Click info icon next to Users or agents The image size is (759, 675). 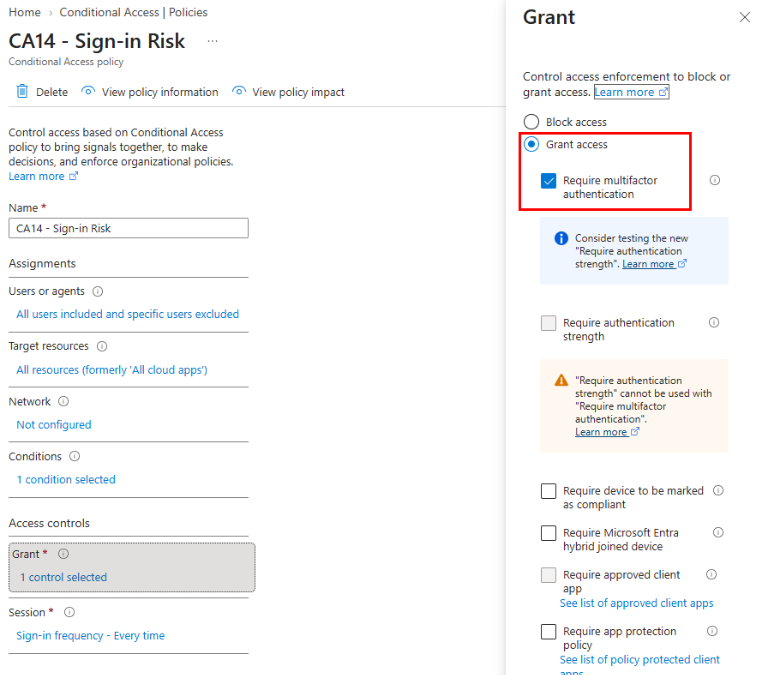point(98,291)
